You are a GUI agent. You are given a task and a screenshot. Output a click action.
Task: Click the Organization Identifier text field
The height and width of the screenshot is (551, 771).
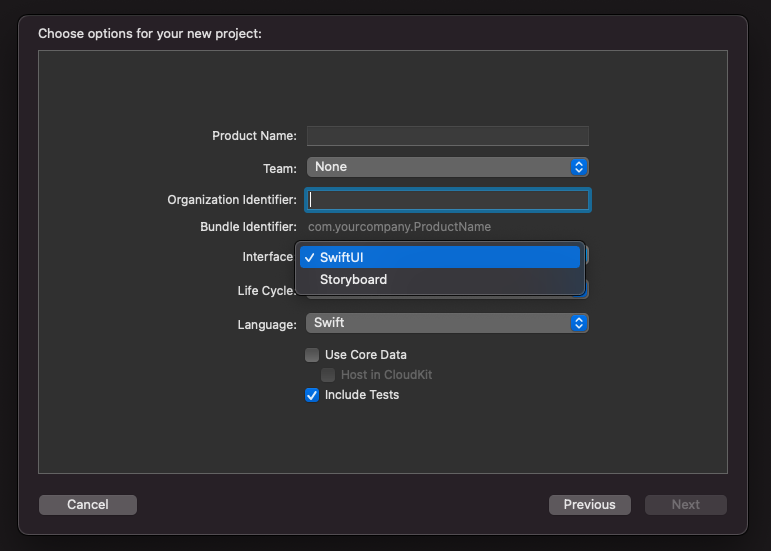coord(447,200)
